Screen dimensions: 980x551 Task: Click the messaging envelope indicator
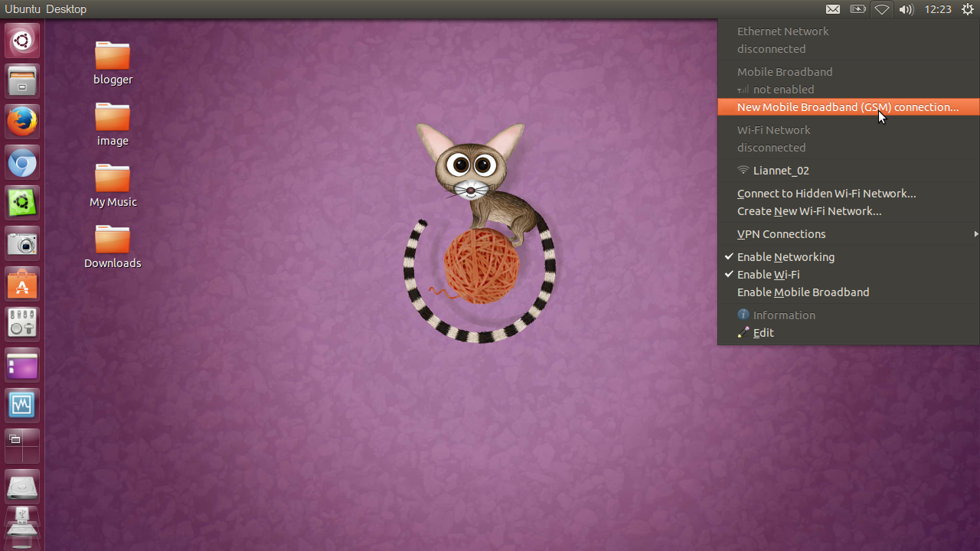pos(832,9)
